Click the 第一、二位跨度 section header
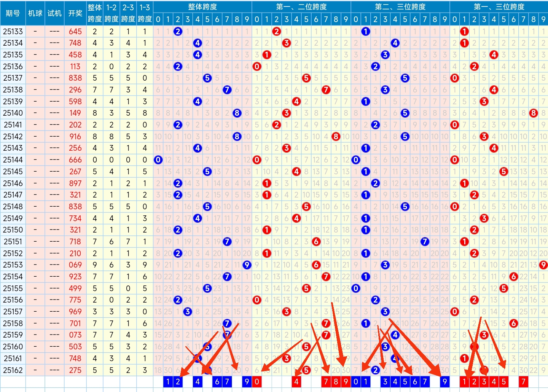Viewport: 548px width, 392px height. tap(301, 7)
